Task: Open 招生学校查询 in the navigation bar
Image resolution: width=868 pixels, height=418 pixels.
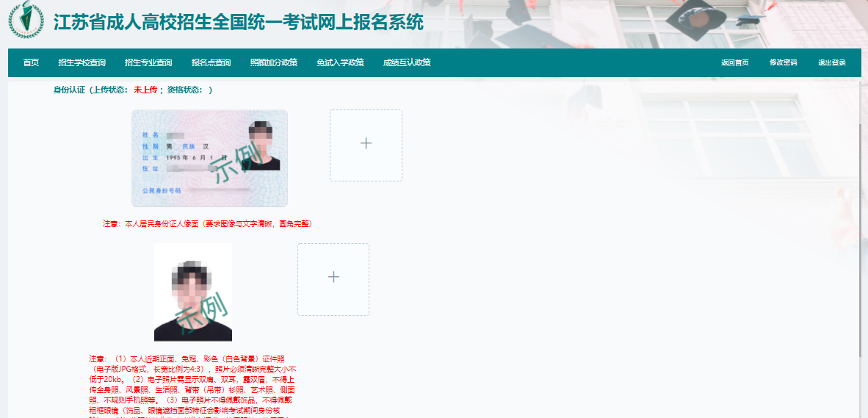Action: 82,63
